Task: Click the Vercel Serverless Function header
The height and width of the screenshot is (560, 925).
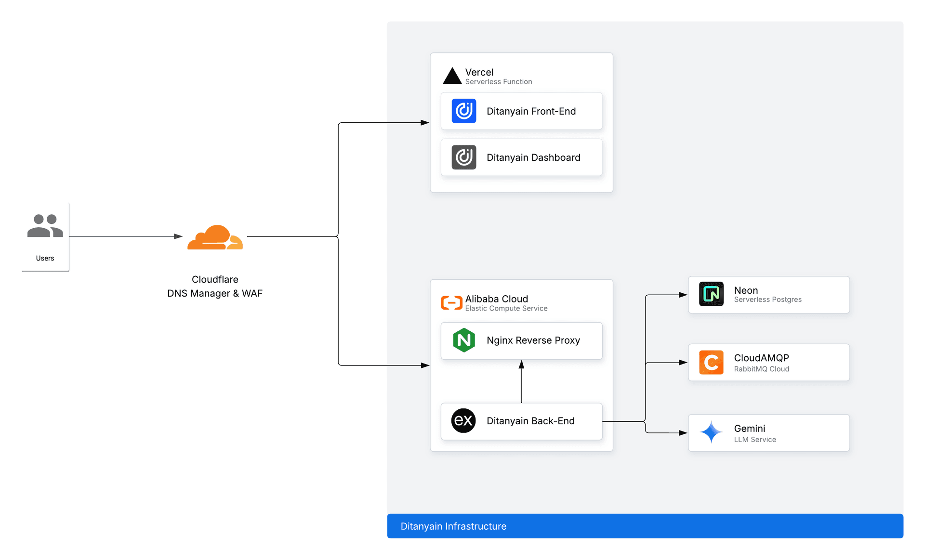Action: (498, 76)
